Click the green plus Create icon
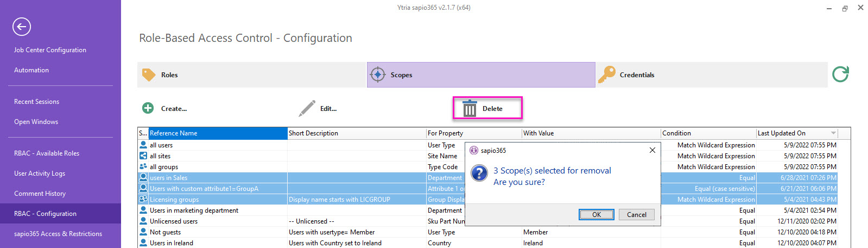868x248 pixels. pyautogui.click(x=148, y=108)
